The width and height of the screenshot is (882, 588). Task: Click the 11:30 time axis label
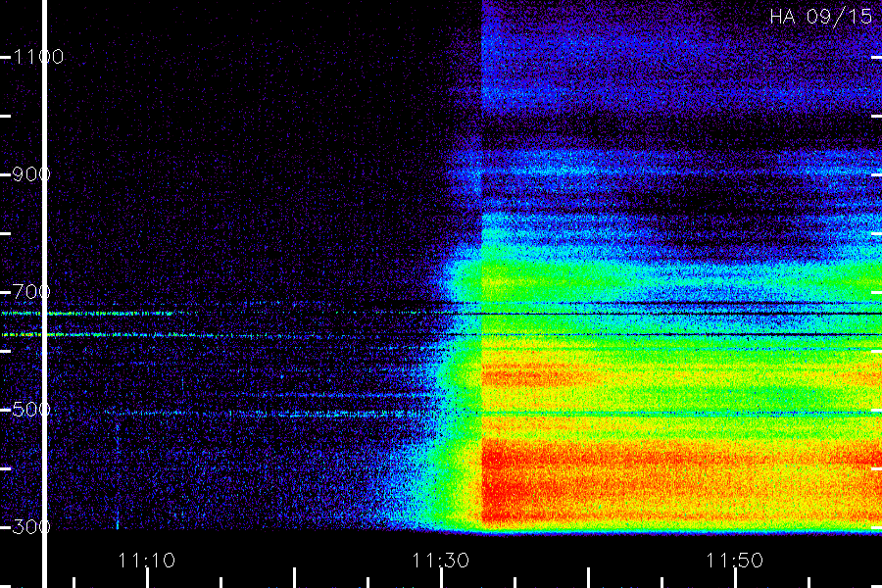tap(440, 561)
